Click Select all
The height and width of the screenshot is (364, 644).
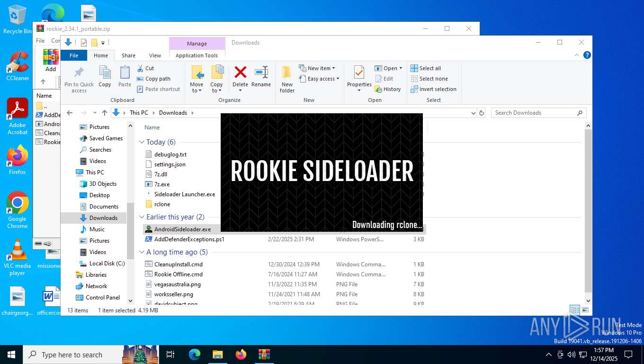coord(426,68)
